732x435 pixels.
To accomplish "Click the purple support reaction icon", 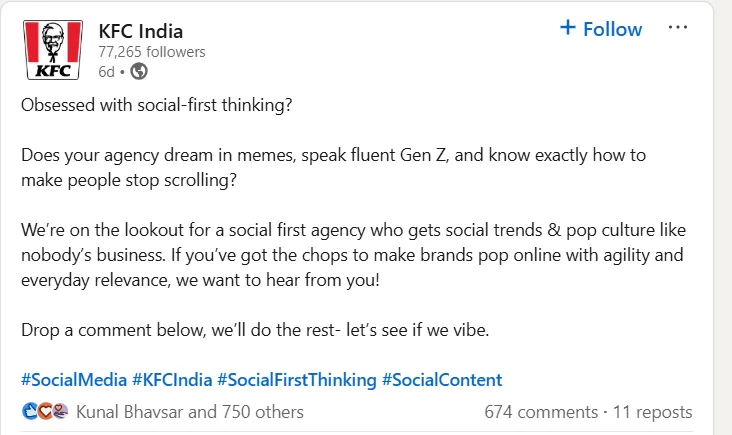I will [60, 411].
